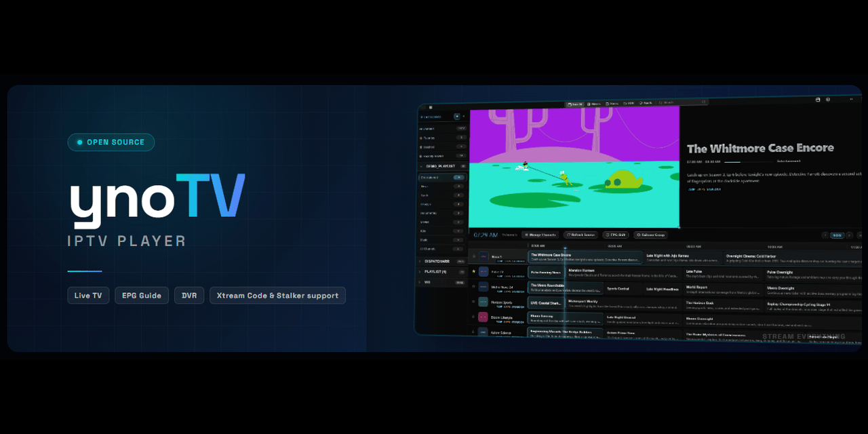
Task: Click the Live TV feature tag
Action: (x=88, y=296)
